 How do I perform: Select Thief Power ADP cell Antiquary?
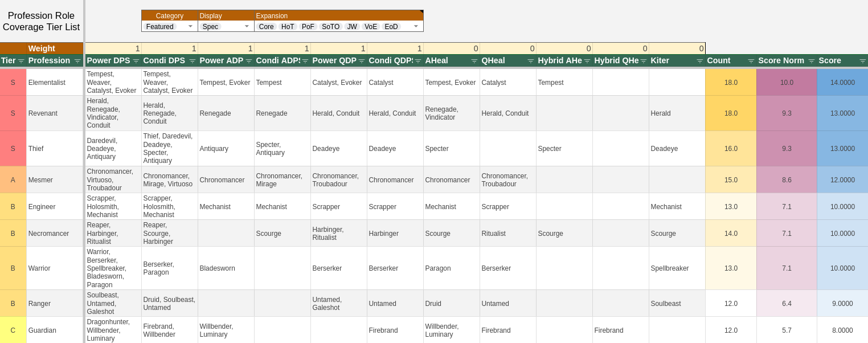[226, 149]
